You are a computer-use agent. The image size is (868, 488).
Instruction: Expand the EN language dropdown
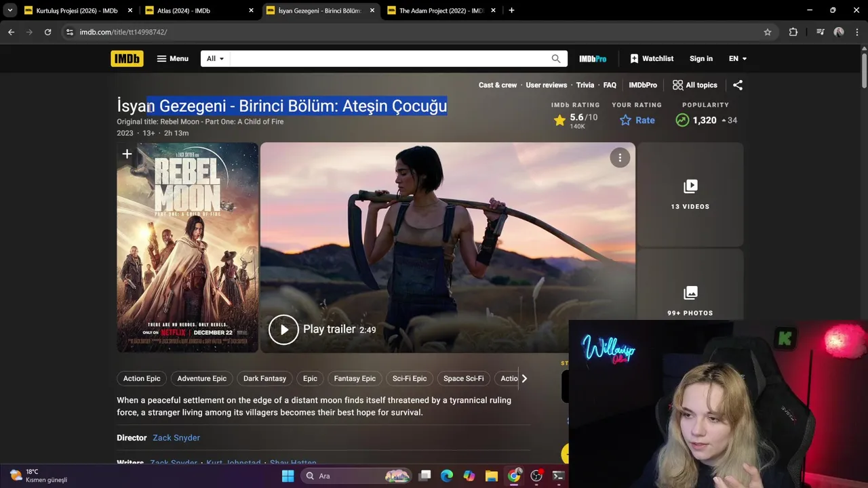pos(737,59)
